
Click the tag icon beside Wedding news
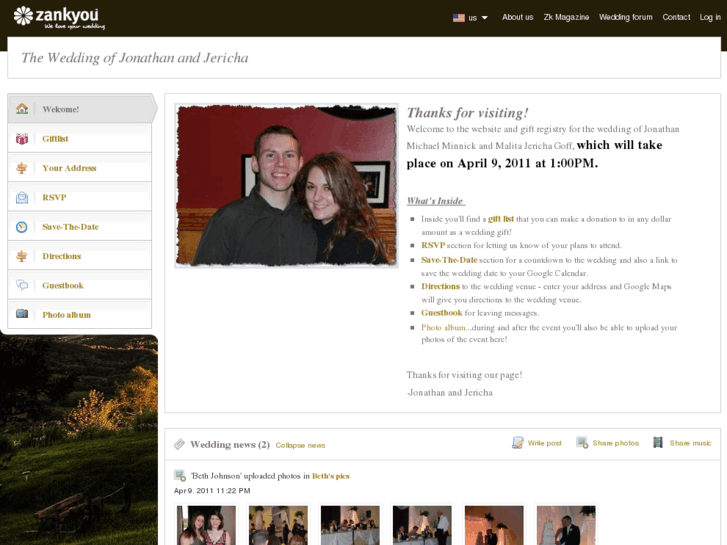tap(179, 444)
